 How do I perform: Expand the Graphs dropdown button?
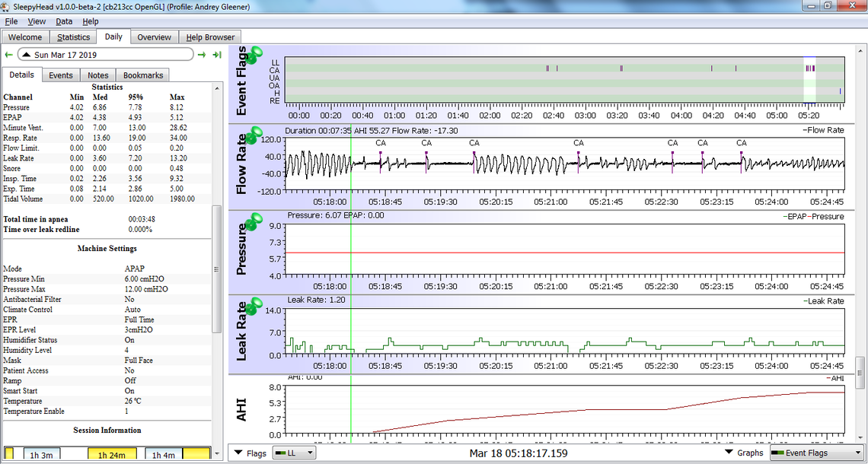tap(743, 453)
